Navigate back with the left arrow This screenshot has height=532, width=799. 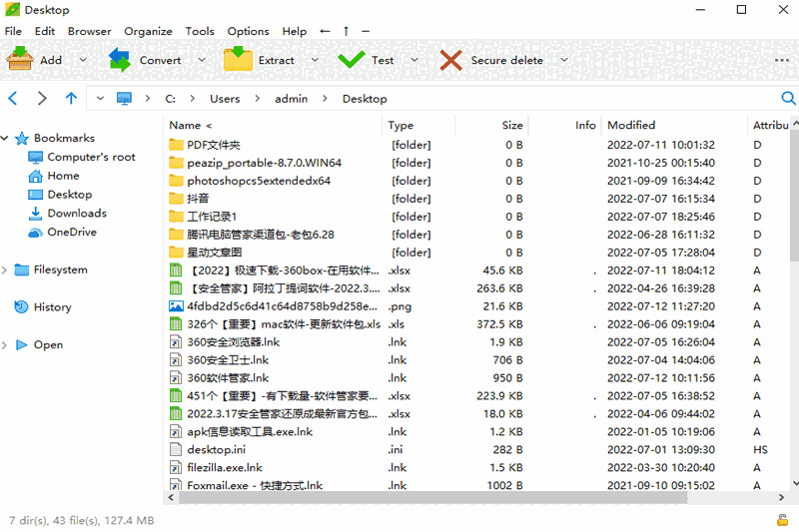coord(13,99)
